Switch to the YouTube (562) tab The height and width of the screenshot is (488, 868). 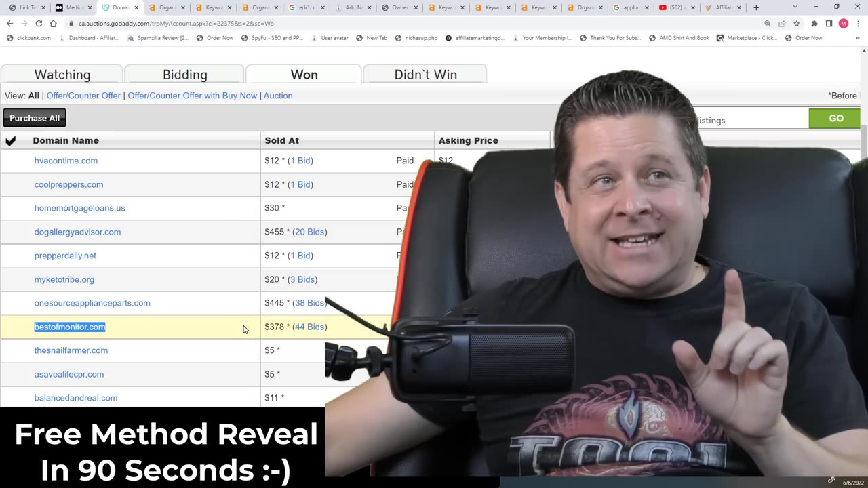pos(678,7)
